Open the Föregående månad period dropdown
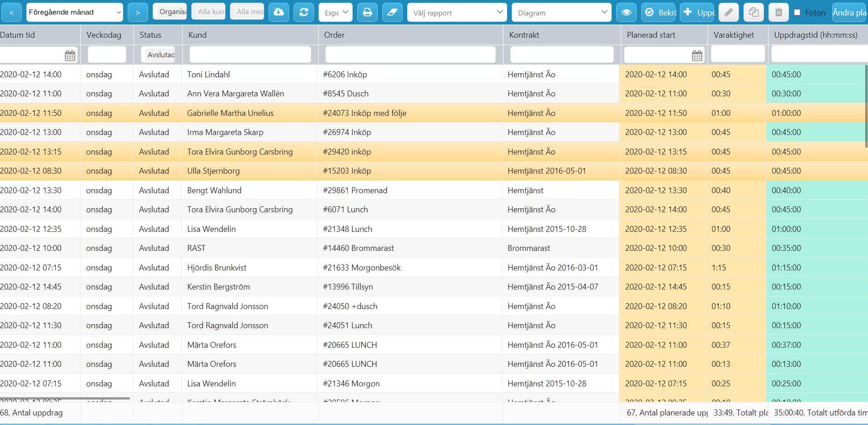 click(x=75, y=12)
